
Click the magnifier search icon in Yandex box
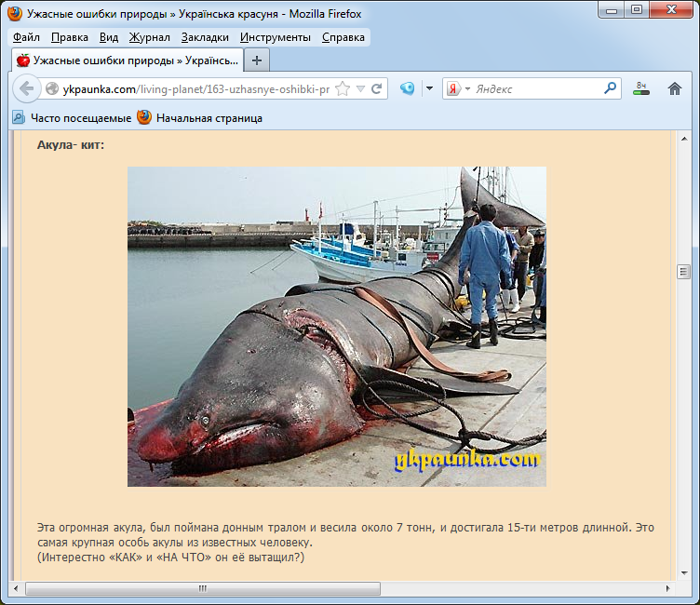(611, 89)
